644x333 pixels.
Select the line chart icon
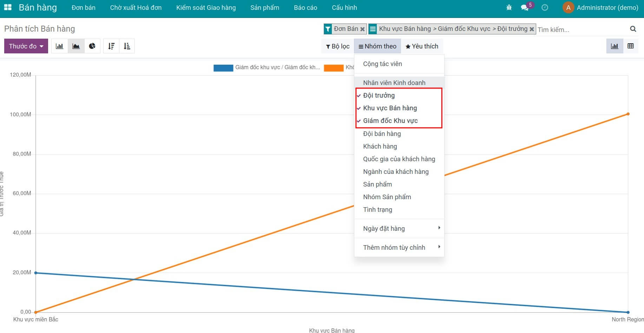76,46
